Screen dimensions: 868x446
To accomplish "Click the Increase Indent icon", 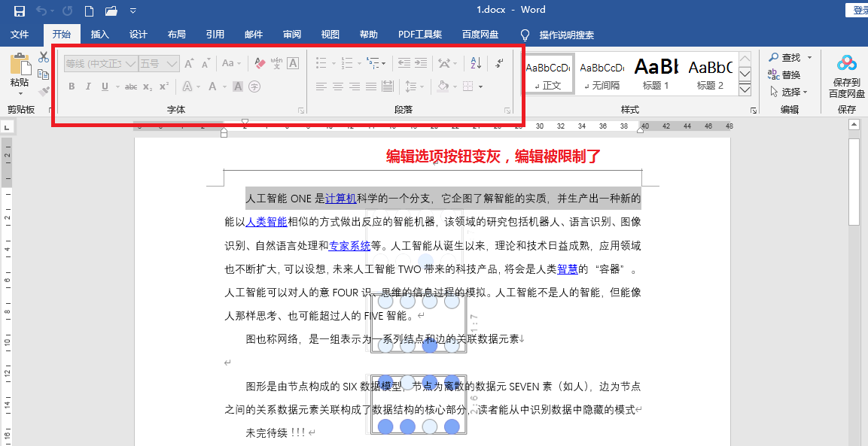I will pos(421,64).
